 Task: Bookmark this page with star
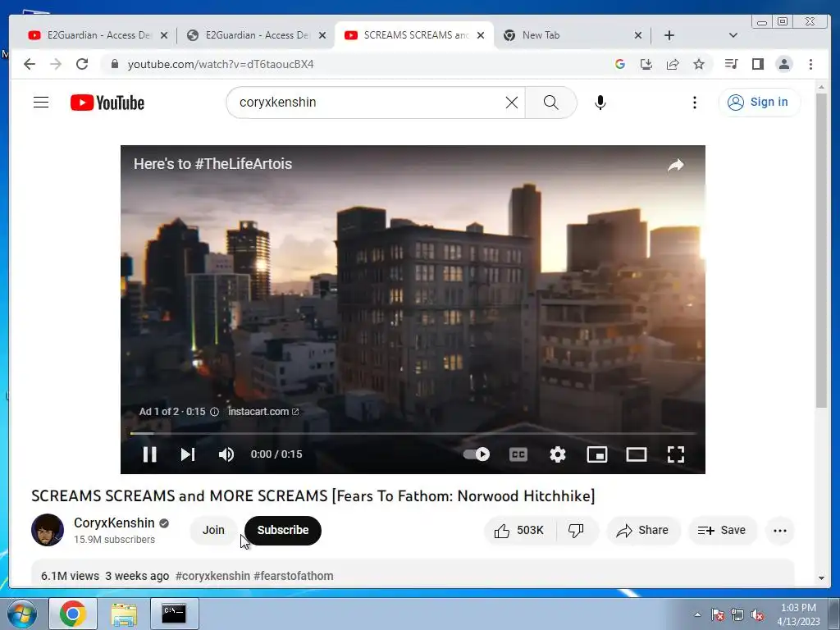pos(699,64)
